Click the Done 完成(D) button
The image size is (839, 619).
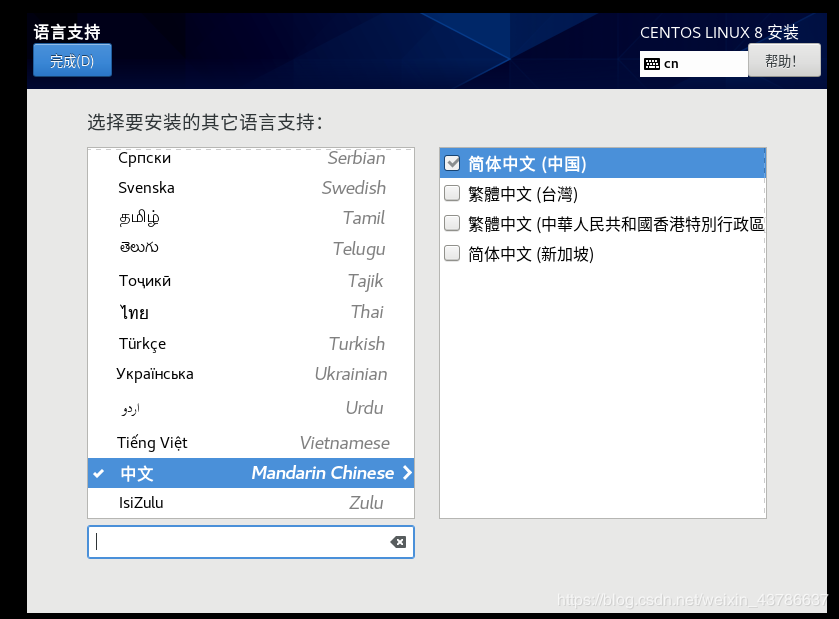click(x=72, y=60)
